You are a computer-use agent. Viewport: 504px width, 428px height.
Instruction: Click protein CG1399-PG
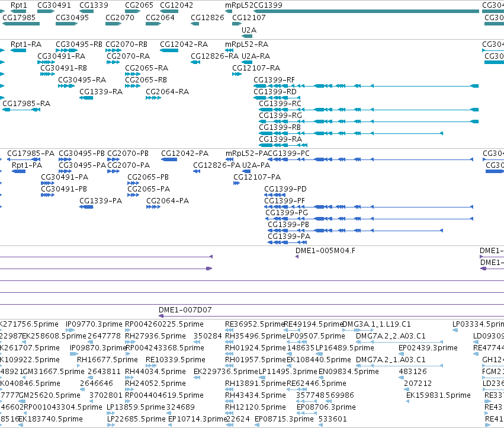coord(287,213)
